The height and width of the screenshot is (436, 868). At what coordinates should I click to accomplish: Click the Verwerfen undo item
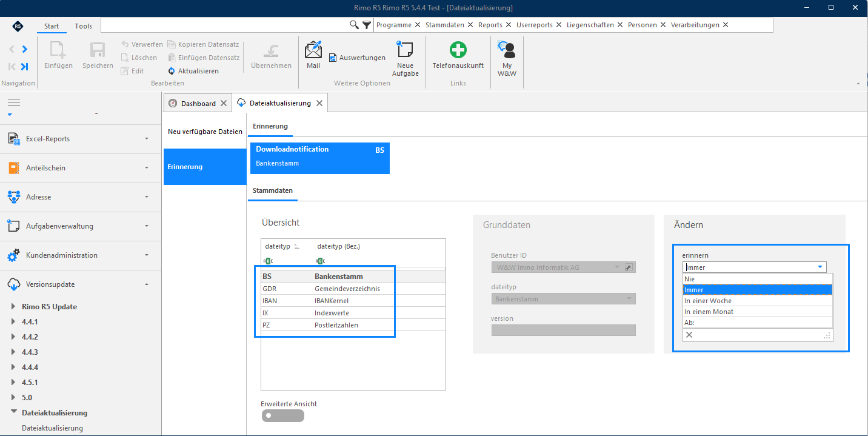tap(142, 44)
